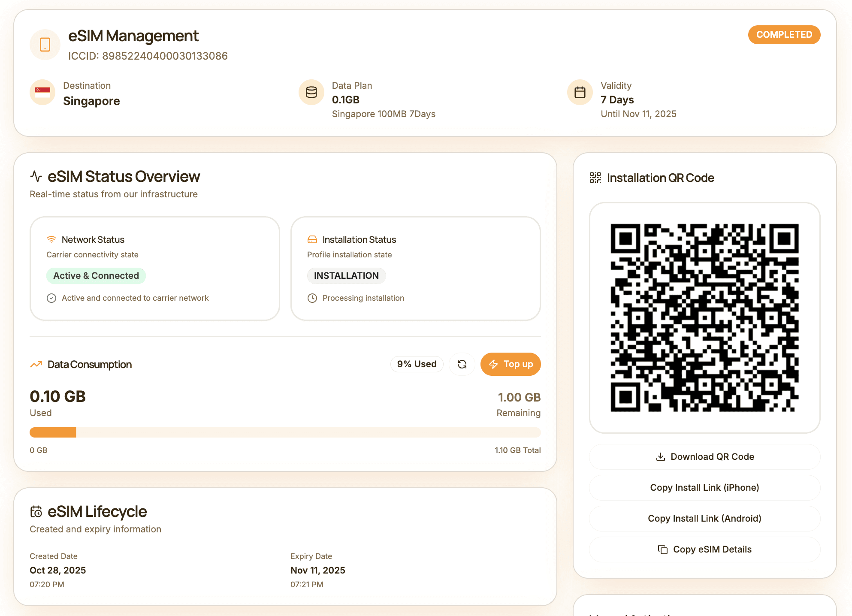
Task: Click the data usage progress bar
Action: [285, 432]
